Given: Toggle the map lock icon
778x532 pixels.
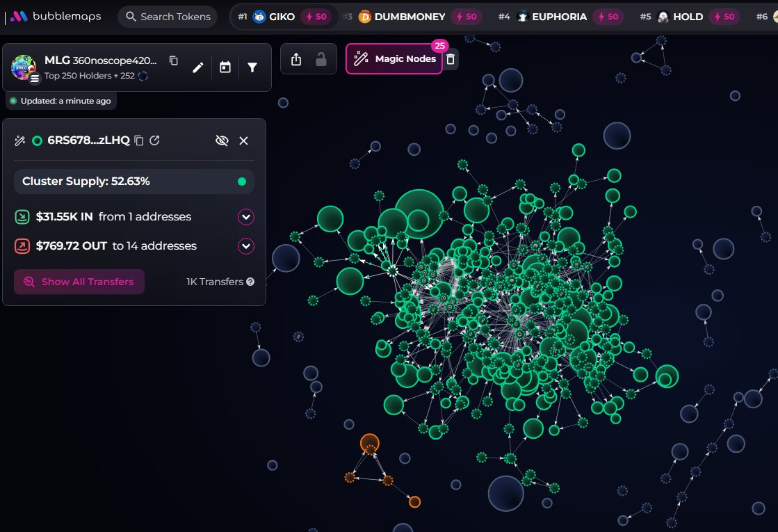Looking at the screenshot, I should pos(321,60).
